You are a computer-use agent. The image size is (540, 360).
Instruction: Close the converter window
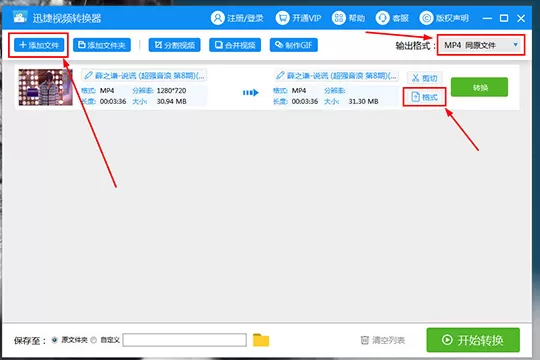click(521, 18)
